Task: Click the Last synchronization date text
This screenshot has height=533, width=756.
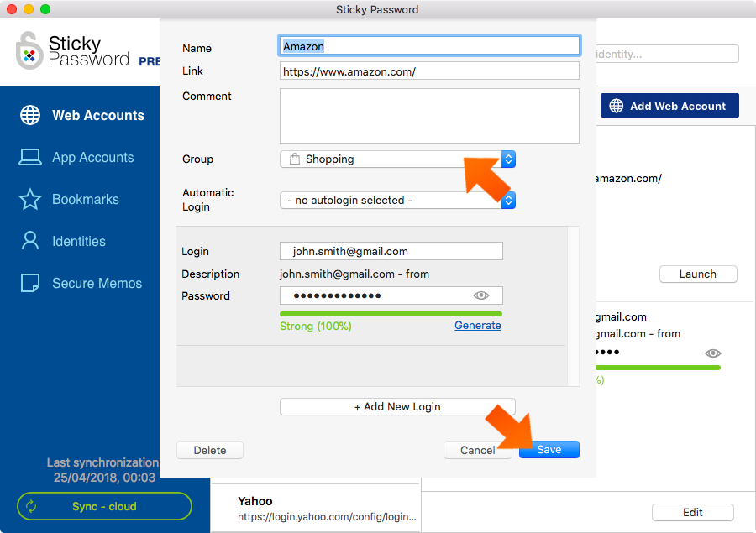Action: coord(105,478)
